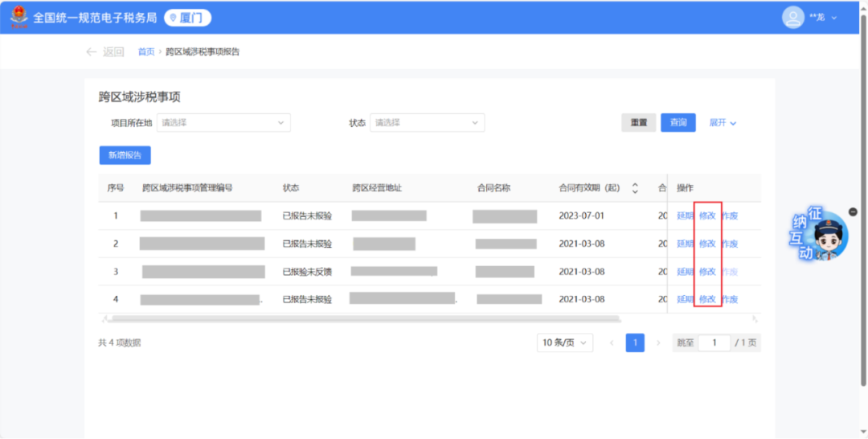Click 延期 in row 1

(686, 216)
